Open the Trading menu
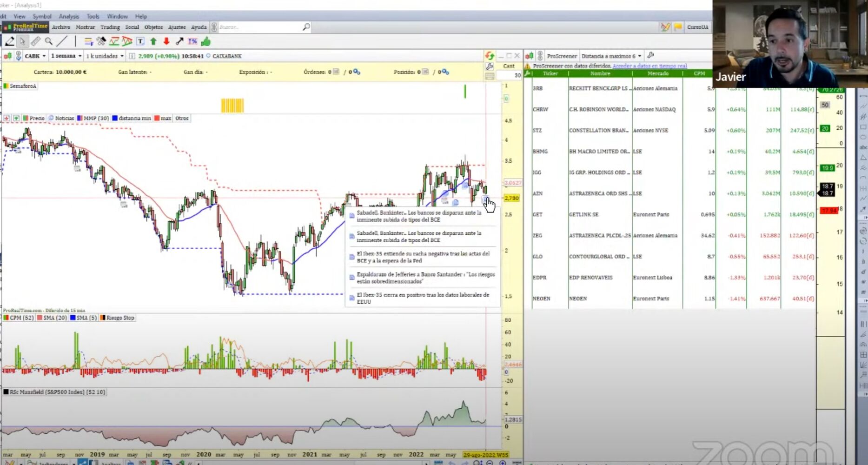 (x=110, y=27)
